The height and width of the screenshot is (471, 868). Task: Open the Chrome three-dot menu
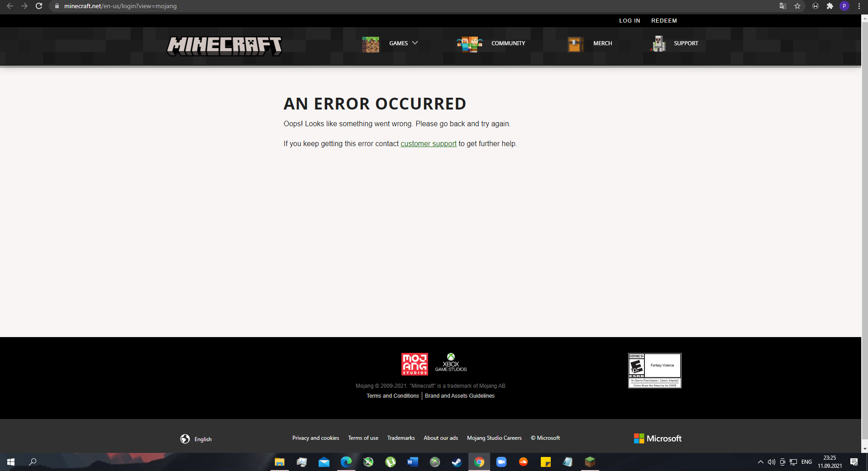[859, 6]
